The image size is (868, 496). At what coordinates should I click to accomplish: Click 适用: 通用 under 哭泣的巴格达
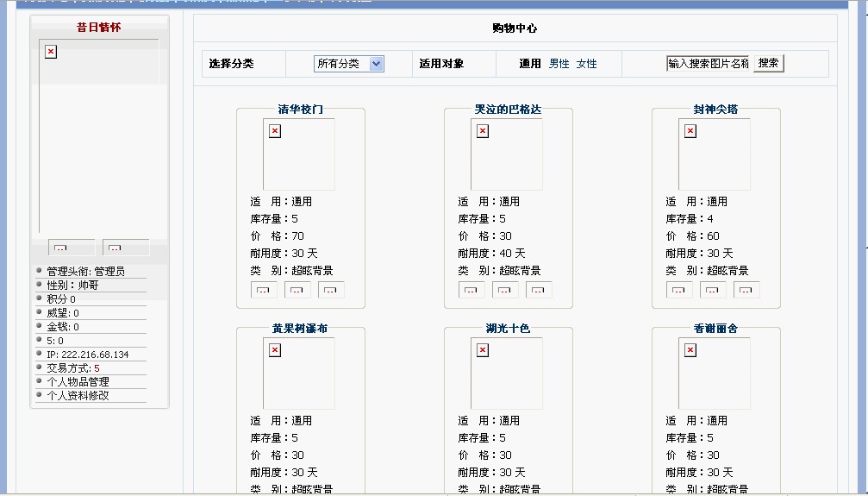click(x=489, y=202)
